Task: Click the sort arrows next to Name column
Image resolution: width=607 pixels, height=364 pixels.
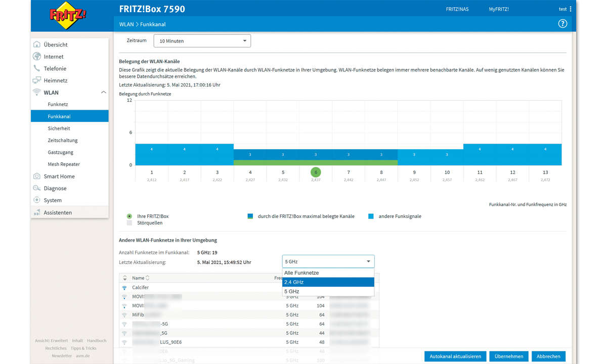Action: (x=148, y=278)
